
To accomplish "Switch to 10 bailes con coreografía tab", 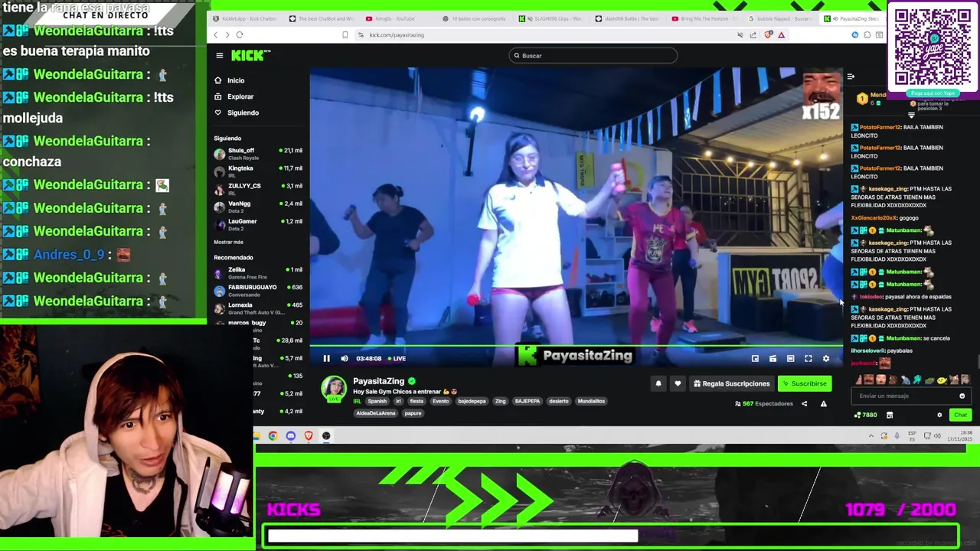I will [475, 18].
